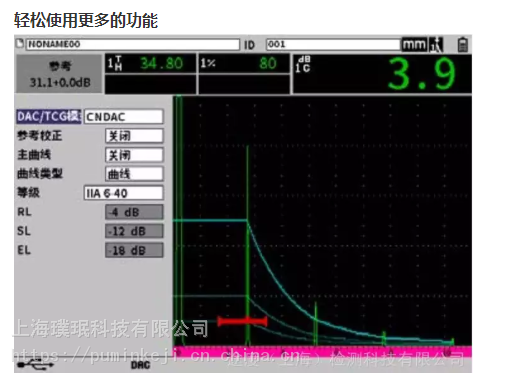Image resolution: width=524 pixels, height=380 pixels.
Task: Select the DAC/TCG highlighted menu label
Action: [x=49, y=117]
